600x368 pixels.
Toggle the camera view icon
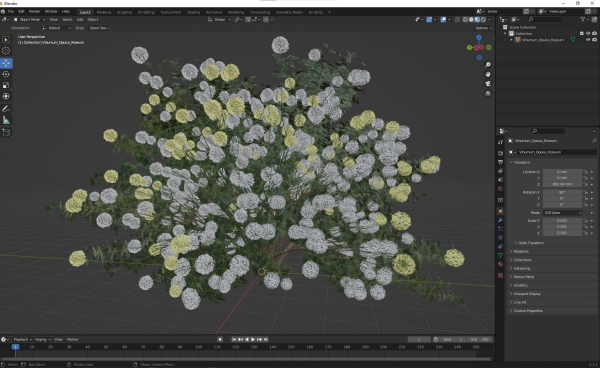(488, 84)
